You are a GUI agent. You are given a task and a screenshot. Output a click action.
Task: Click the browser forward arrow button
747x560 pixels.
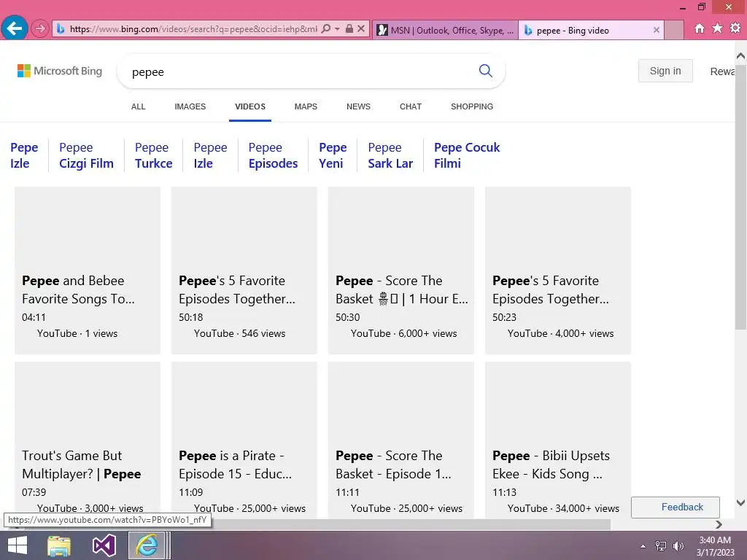pyautogui.click(x=40, y=28)
